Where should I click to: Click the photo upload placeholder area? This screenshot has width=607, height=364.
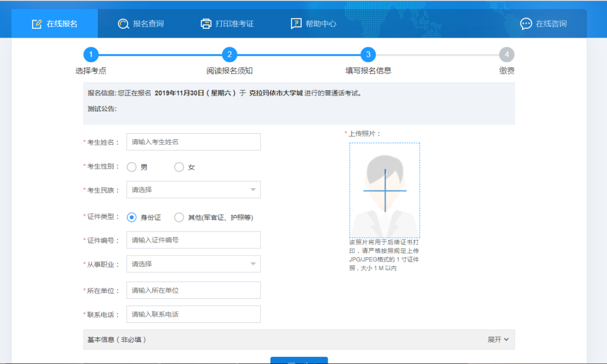click(384, 190)
